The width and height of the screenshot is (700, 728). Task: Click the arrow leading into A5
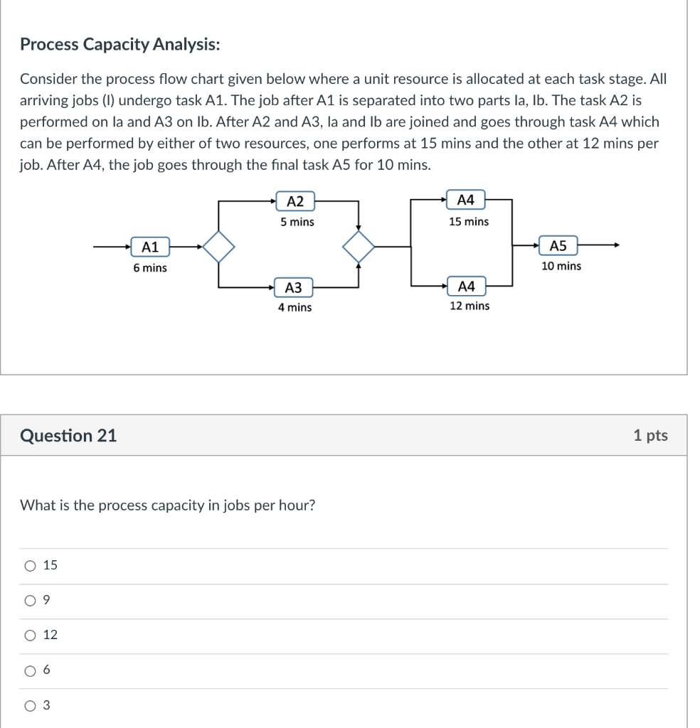(x=526, y=245)
